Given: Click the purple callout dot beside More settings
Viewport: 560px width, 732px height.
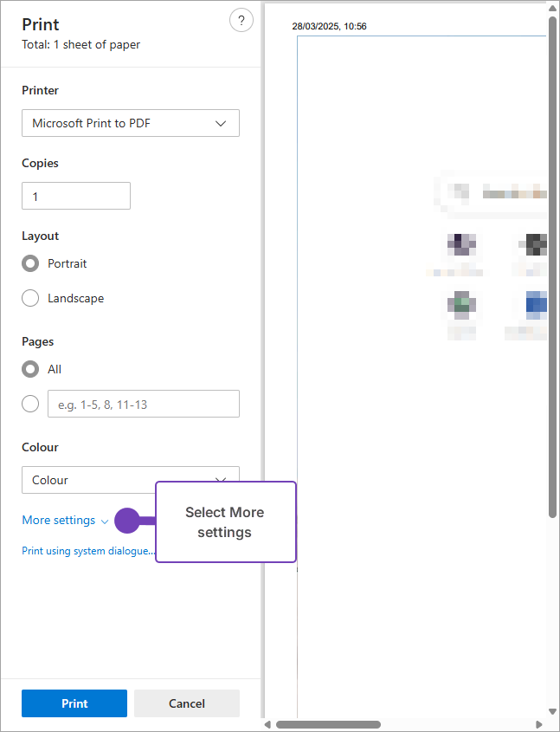Looking at the screenshot, I should point(127,521).
